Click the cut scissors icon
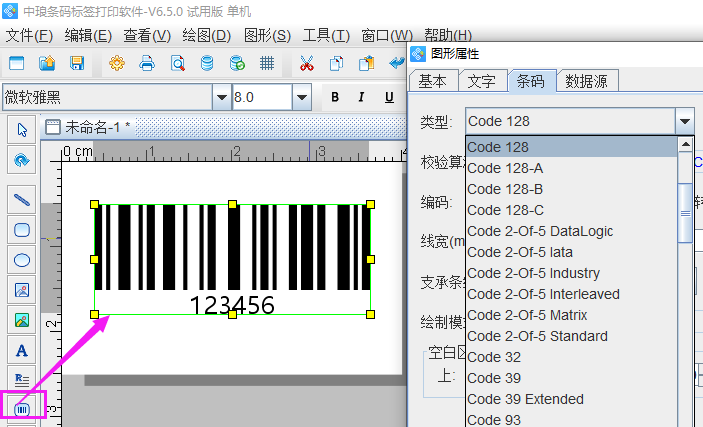 click(307, 63)
